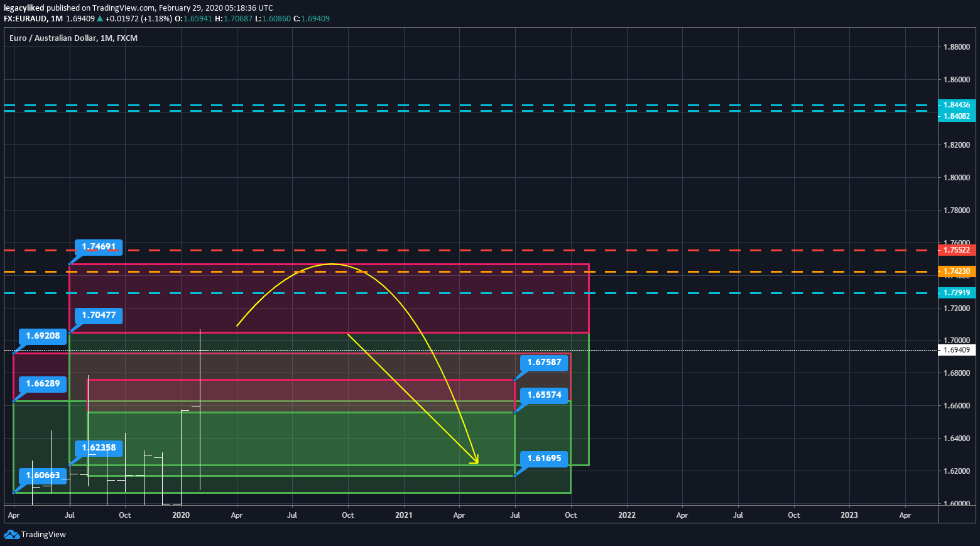This screenshot has height=546, width=980.
Task: Click the 1.62358 price label
Action: pos(99,448)
